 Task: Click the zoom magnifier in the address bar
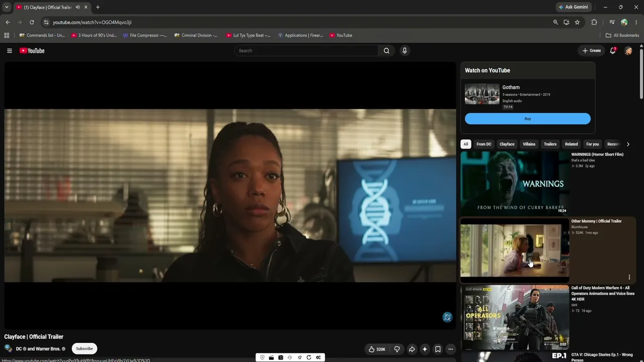coord(555,22)
